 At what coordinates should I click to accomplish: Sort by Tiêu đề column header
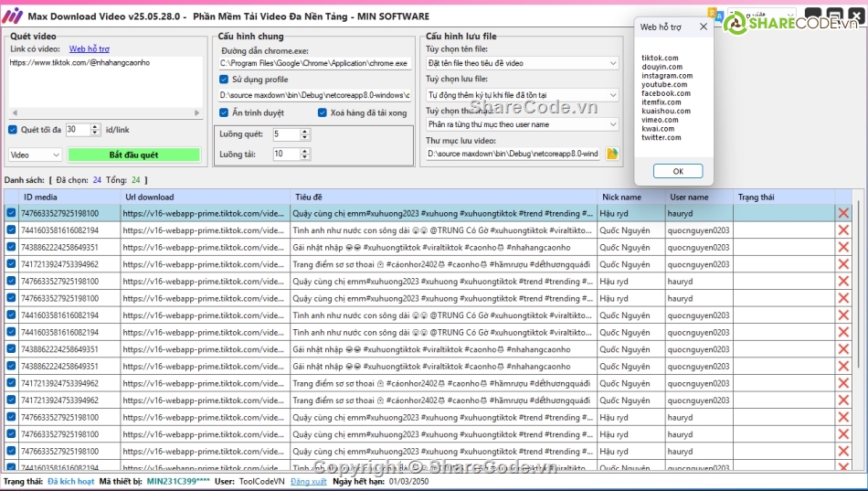pos(443,197)
